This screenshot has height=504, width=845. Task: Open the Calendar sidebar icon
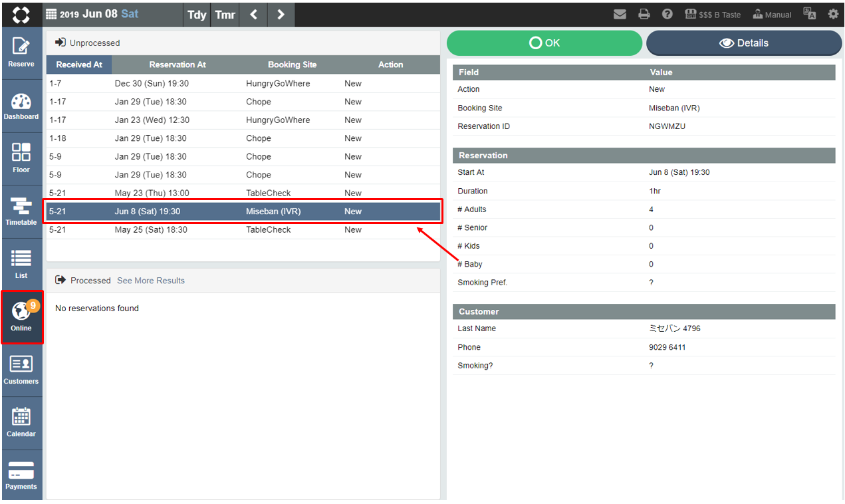pyautogui.click(x=21, y=423)
